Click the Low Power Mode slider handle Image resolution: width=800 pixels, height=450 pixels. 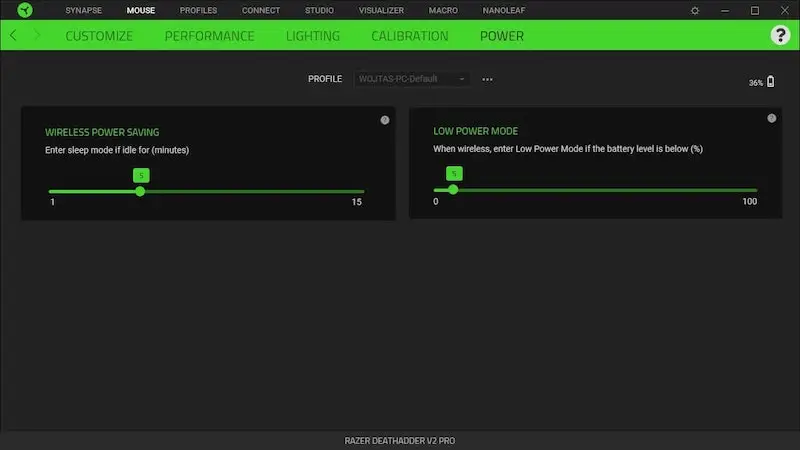[453, 190]
